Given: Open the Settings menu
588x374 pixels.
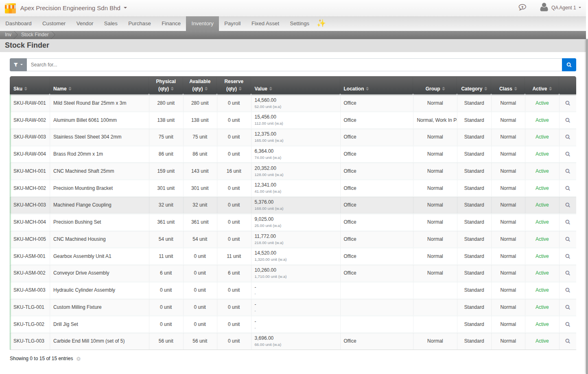Looking at the screenshot, I should coord(299,24).
